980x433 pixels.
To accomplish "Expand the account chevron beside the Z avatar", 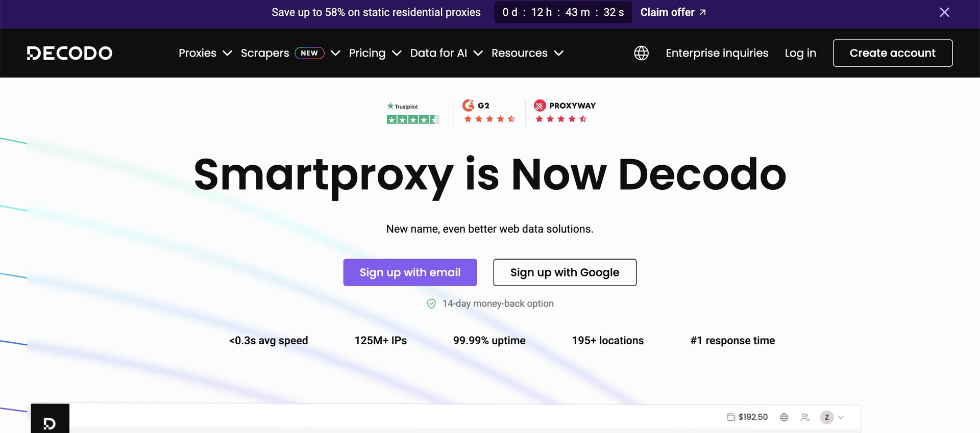I will pos(841,417).
